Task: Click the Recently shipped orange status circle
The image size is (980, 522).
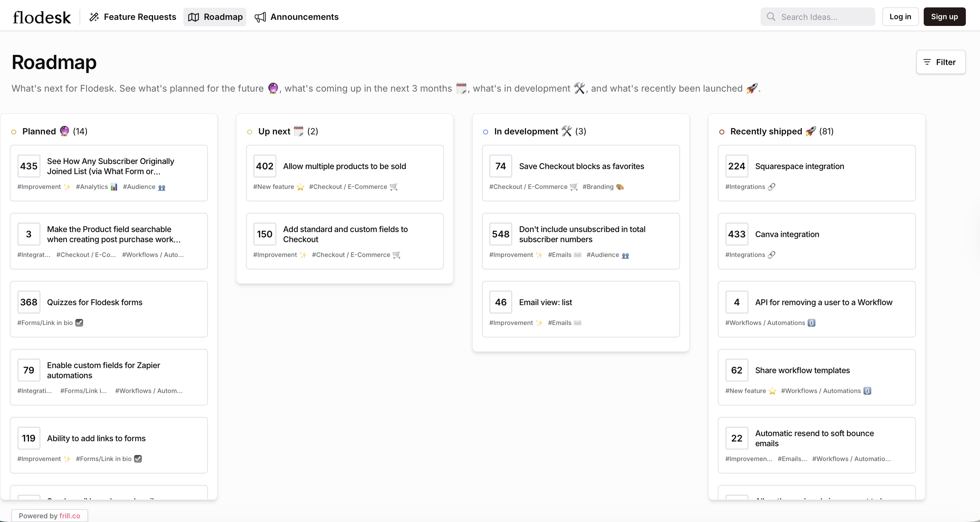Action: pos(722,132)
